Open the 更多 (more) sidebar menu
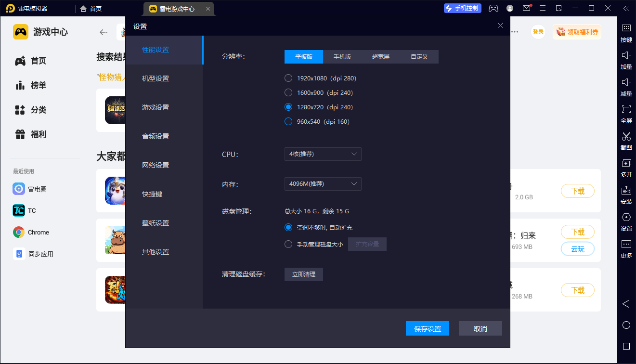This screenshot has width=636, height=364. tap(626, 244)
